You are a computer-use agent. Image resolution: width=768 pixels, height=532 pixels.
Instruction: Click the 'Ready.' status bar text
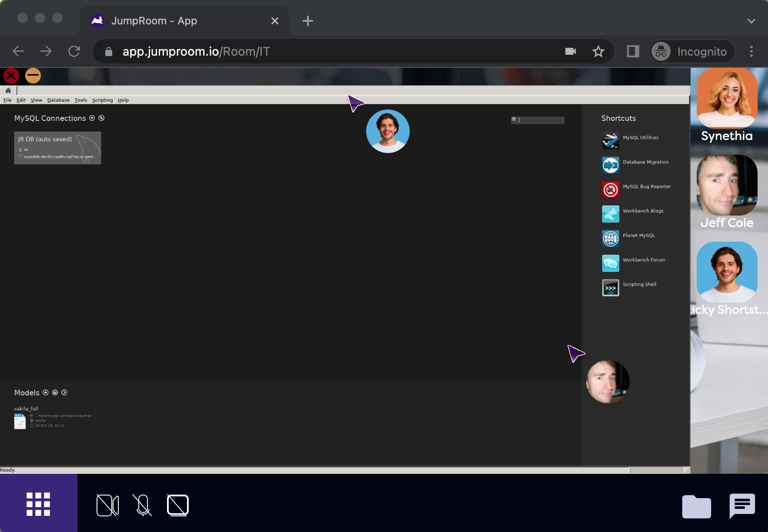(8, 470)
